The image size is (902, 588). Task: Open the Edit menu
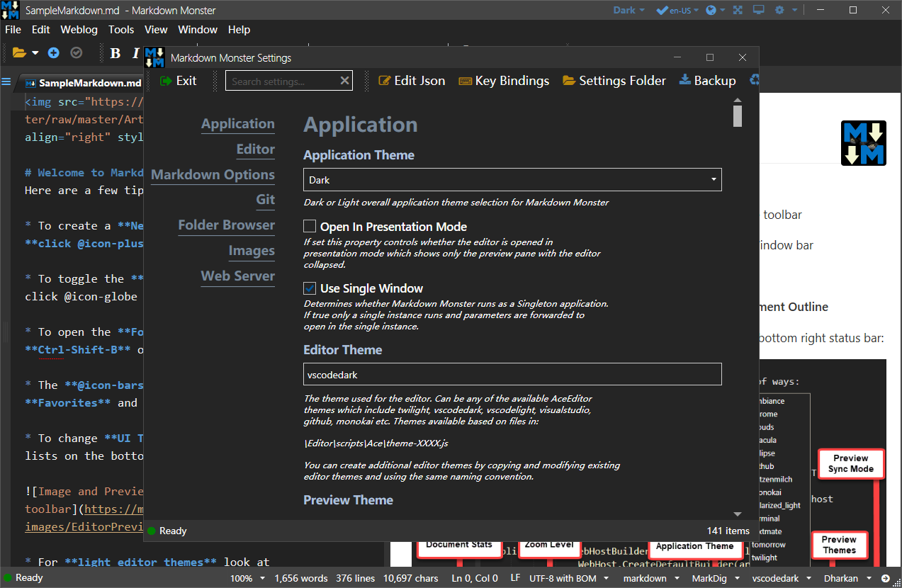point(41,30)
